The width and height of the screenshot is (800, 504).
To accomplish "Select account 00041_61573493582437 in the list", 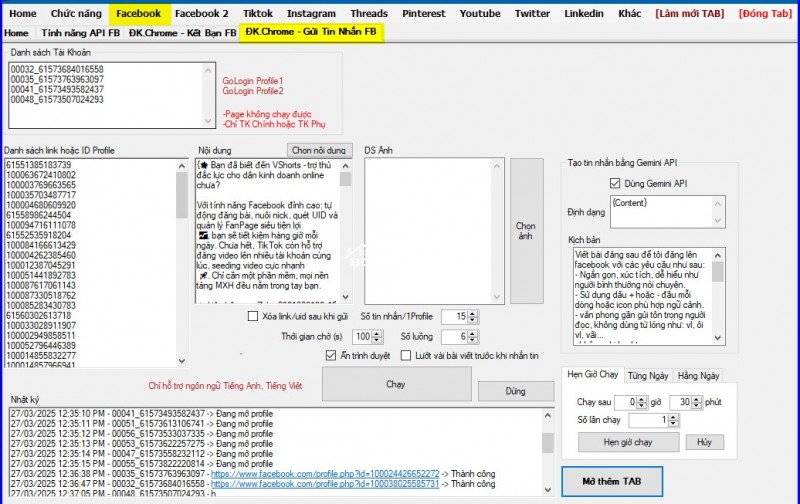I will click(x=57, y=89).
